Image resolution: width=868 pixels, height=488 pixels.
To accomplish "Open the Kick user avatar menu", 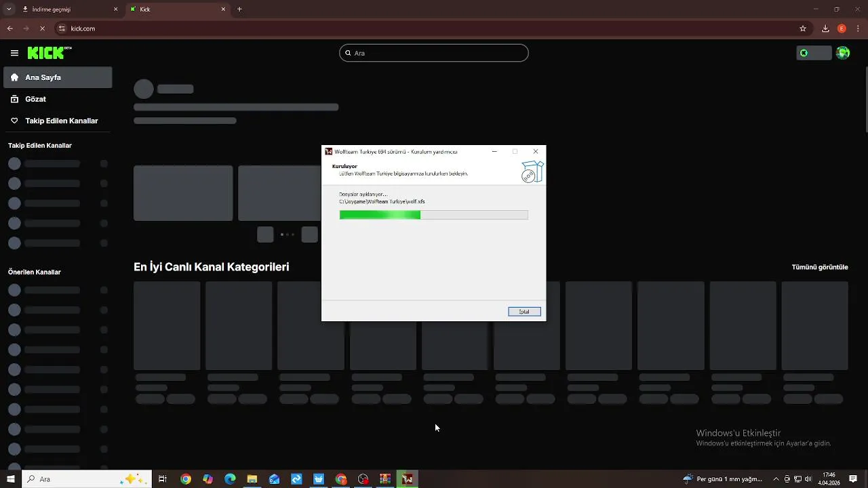I will [843, 53].
